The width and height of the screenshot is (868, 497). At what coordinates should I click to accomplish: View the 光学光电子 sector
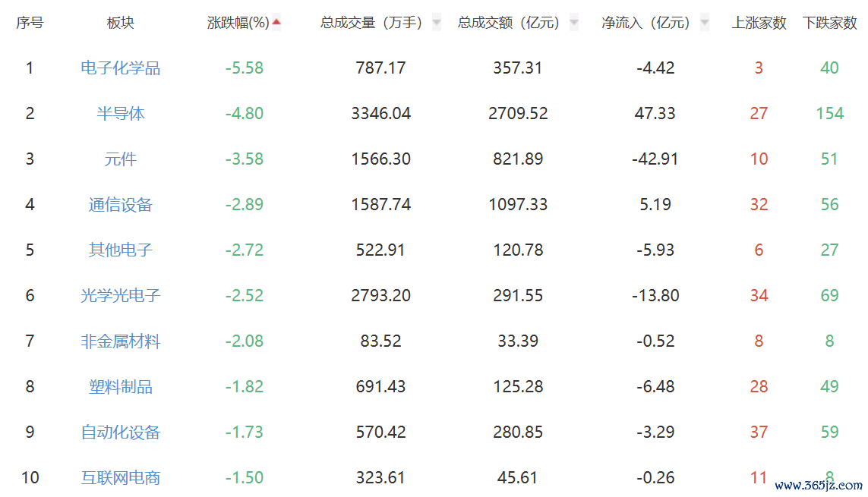click(121, 296)
